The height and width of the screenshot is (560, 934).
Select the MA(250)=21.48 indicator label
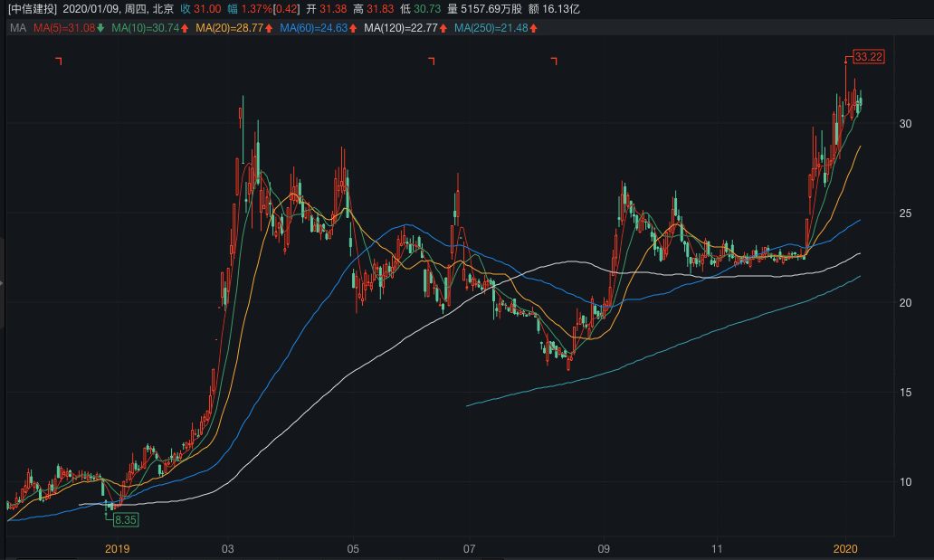(x=491, y=28)
